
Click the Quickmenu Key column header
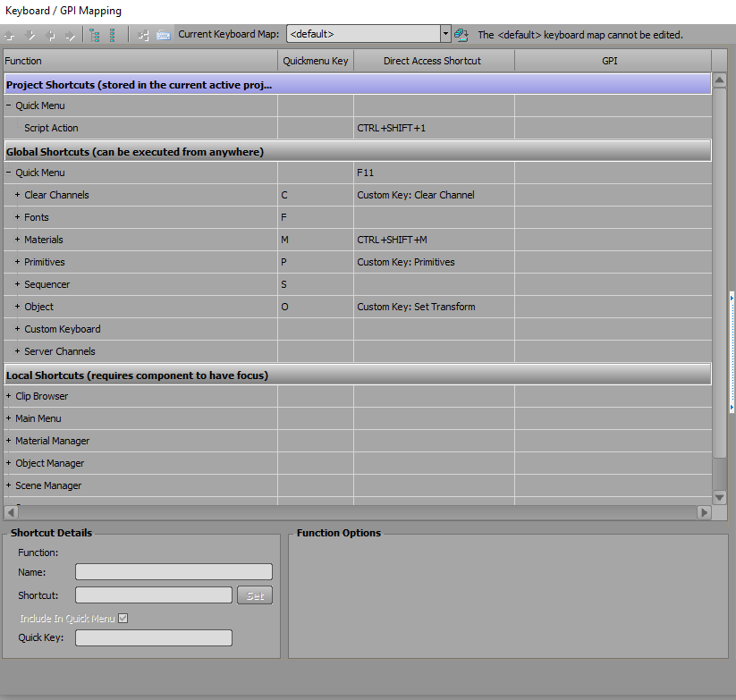pyautogui.click(x=316, y=61)
